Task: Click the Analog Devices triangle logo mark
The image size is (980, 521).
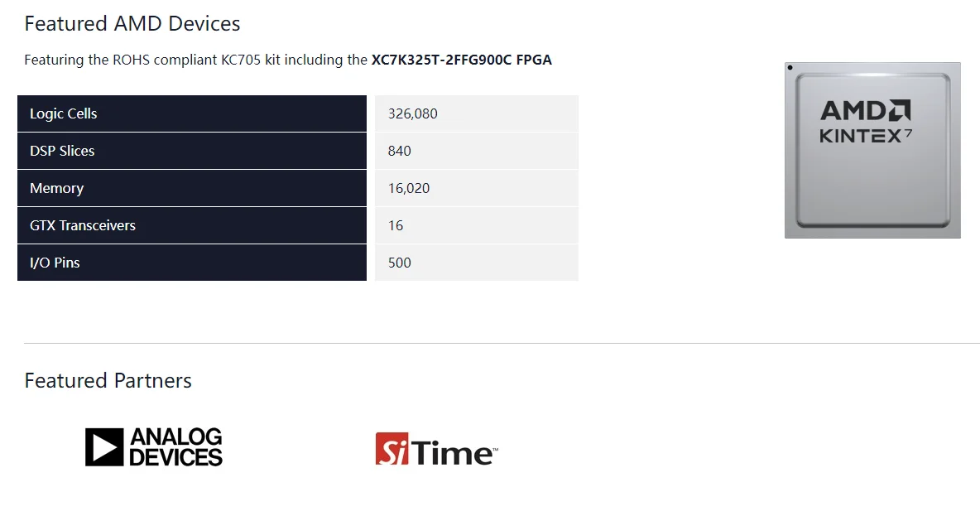Action: tap(104, 447)
